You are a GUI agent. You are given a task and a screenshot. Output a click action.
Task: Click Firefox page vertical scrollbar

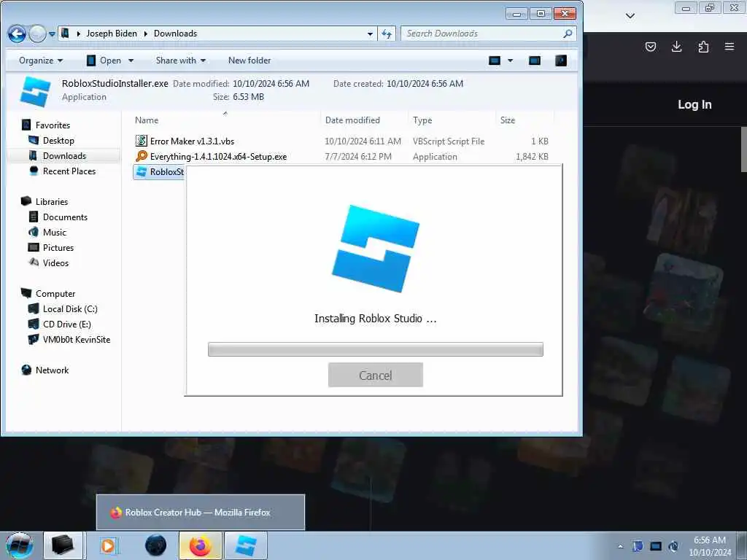[743, 149]
